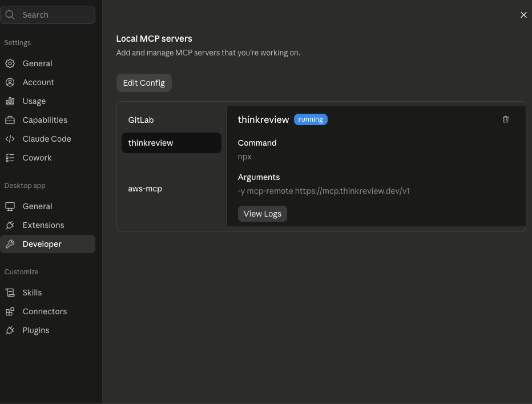Click the magnifier icon in search box
Screen dimensions: 532x404
pyautogui.click(x=10, y=15)
